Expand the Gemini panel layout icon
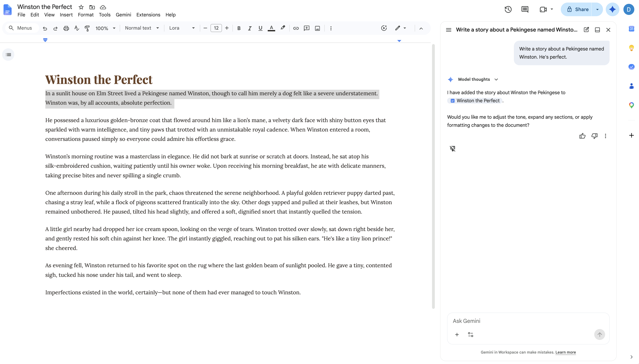 (x=597, y=30)
